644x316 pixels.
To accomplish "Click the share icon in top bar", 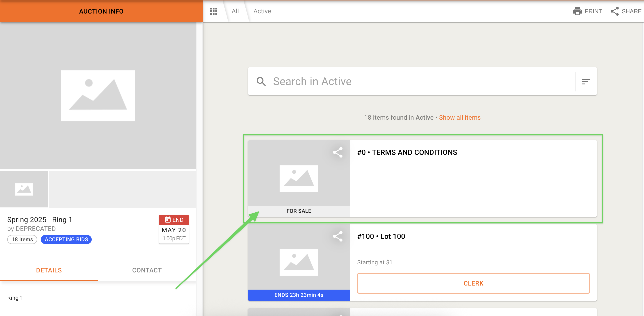I will pyautogui.click(x=615, y=11).
